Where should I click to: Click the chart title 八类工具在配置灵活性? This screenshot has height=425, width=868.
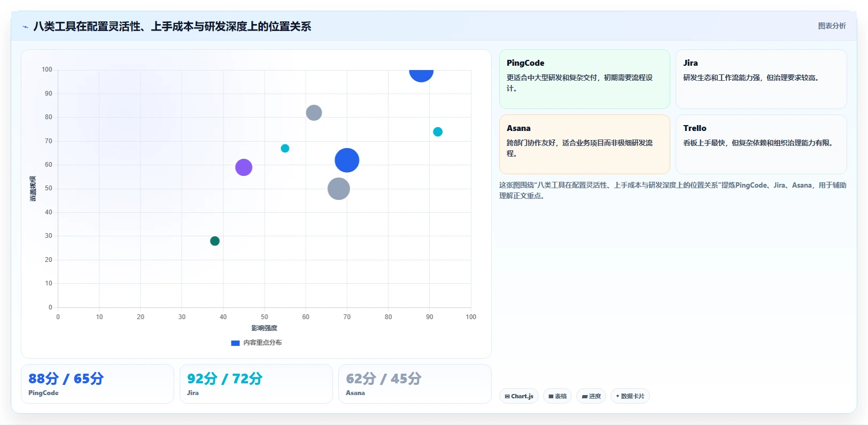click(172, 26)
